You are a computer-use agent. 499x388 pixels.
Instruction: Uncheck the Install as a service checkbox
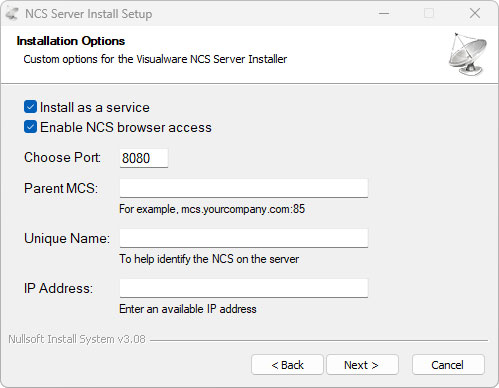30,107
